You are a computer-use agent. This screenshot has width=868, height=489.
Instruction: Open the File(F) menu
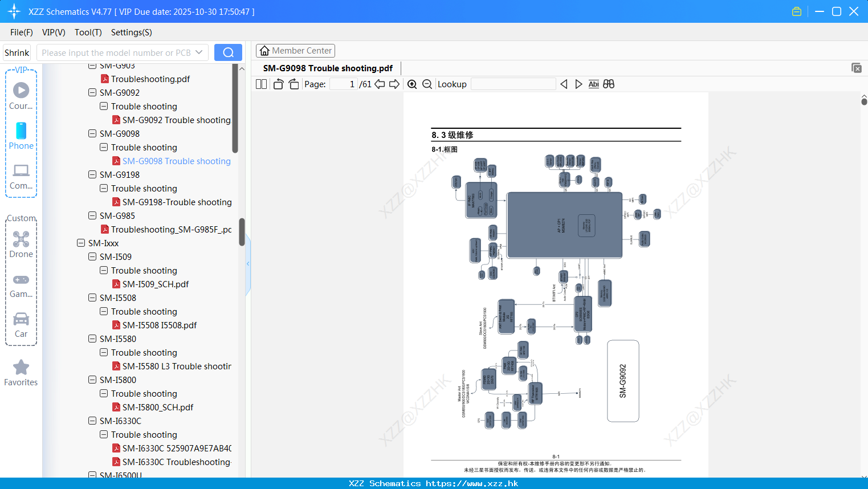click(22, 32)
